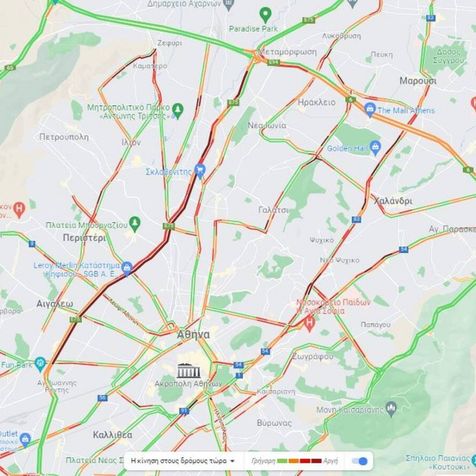Turn off the traffic layer toggle
476x476 pixels.
pyautogui.click(x=359, y=461)
